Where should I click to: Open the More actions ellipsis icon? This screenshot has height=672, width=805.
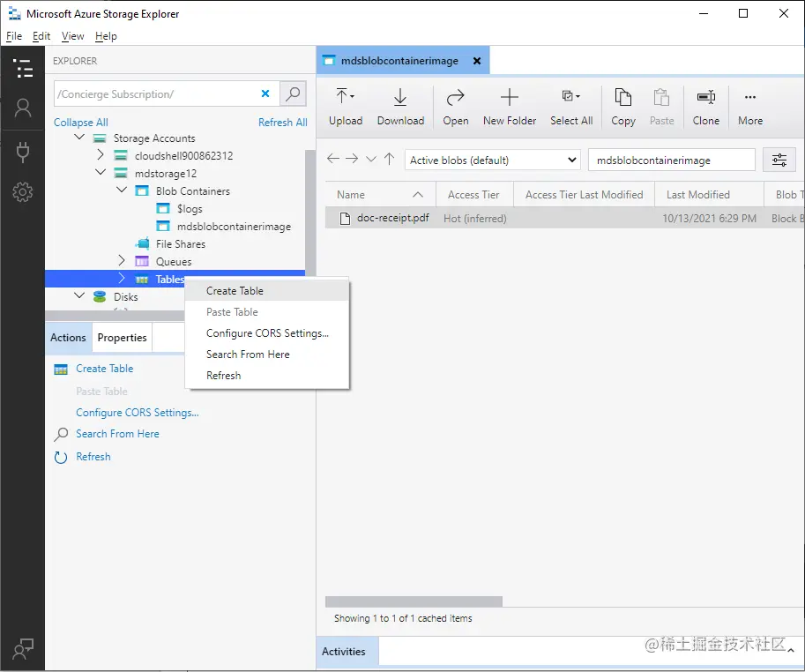click(x=749, y=106)
